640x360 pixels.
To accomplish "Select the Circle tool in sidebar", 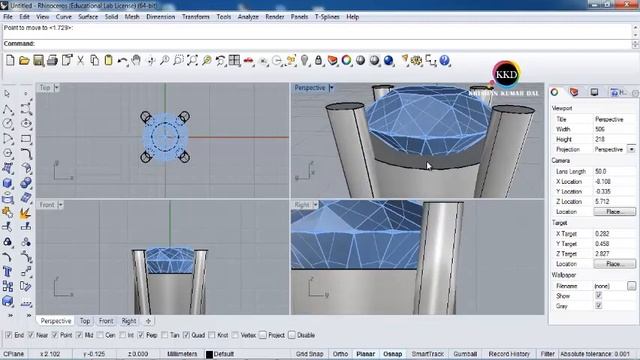I will tap(7, 124).
